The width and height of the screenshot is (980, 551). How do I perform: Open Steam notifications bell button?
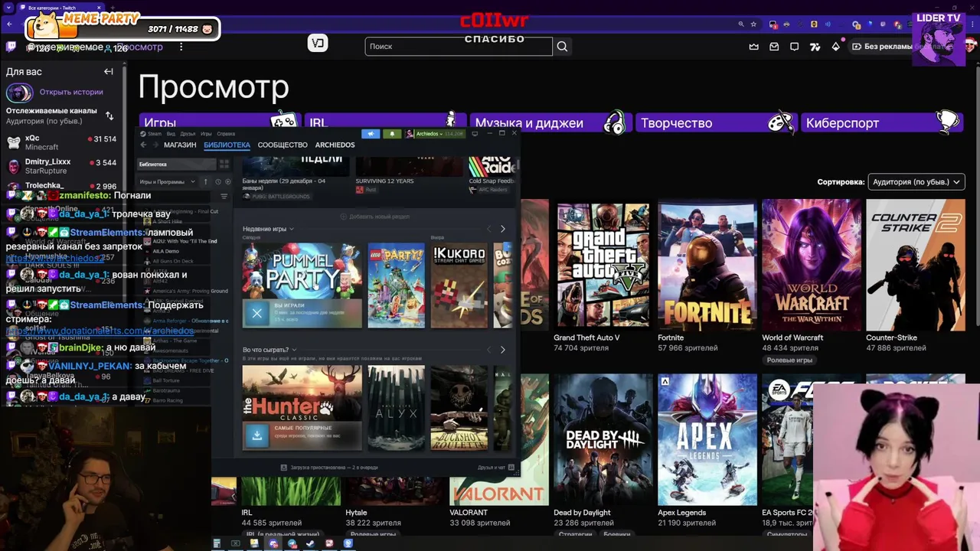[392, 134]
